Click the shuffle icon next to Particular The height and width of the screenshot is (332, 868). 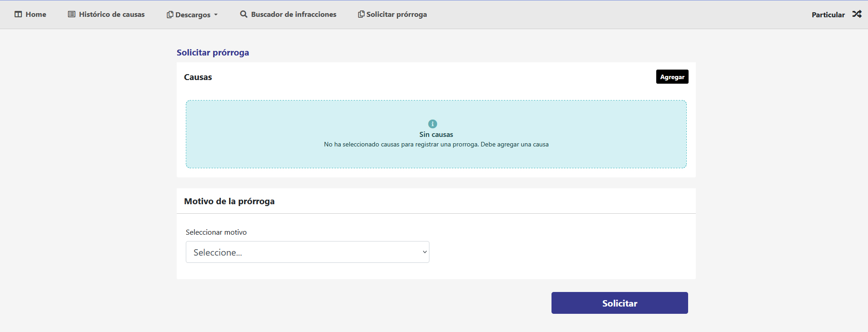857,14
